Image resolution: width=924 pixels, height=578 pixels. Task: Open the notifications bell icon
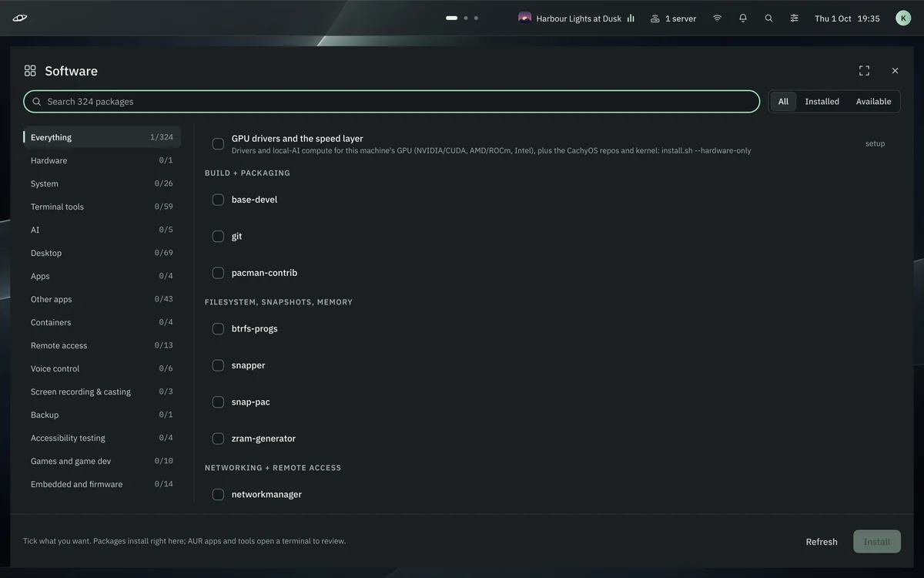coord(743,18)
